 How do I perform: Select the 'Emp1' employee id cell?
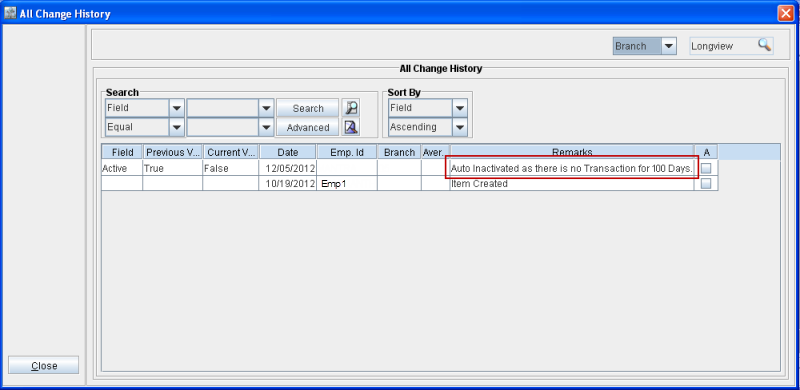point(347,184)
